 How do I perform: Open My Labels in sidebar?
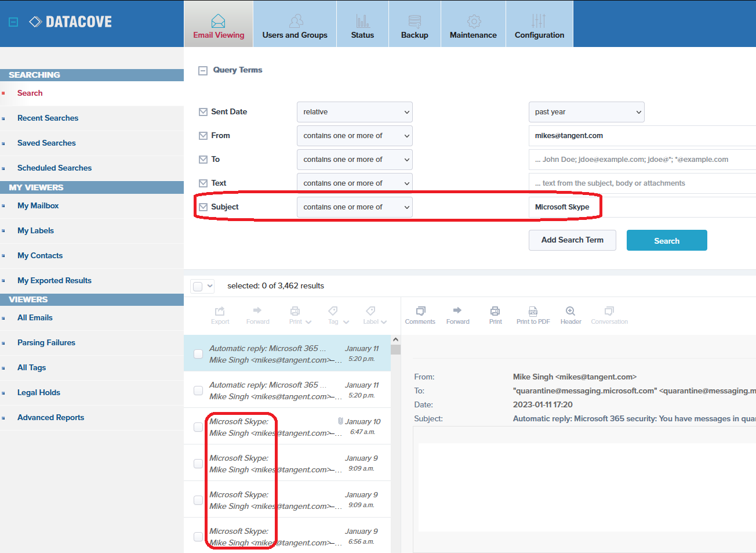click(35, 231)
